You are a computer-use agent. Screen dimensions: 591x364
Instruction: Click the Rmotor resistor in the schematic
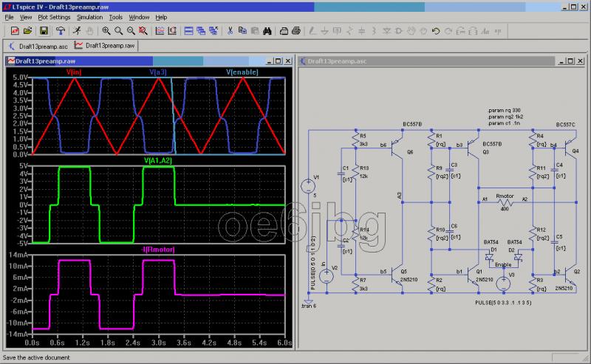(x=505, y=204)
